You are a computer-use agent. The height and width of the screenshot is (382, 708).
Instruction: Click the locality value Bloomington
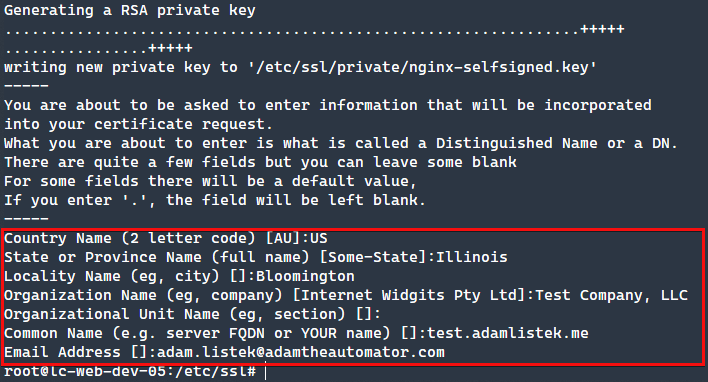(x=305, y=276)
